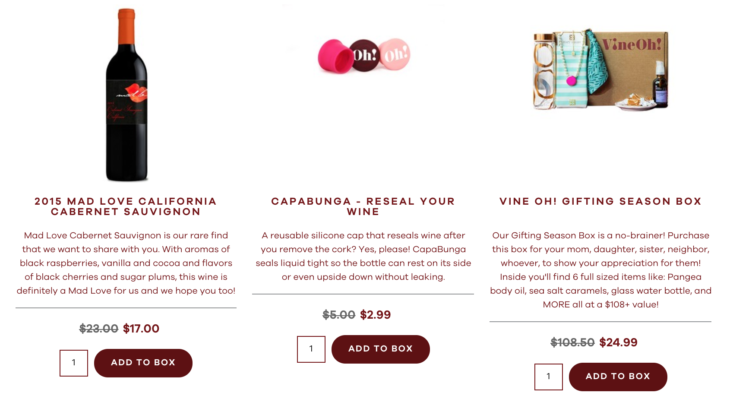Click the crossed-out $108.50 original price
The width and height of the screenshot is (733, 399).
pos(572,342)
